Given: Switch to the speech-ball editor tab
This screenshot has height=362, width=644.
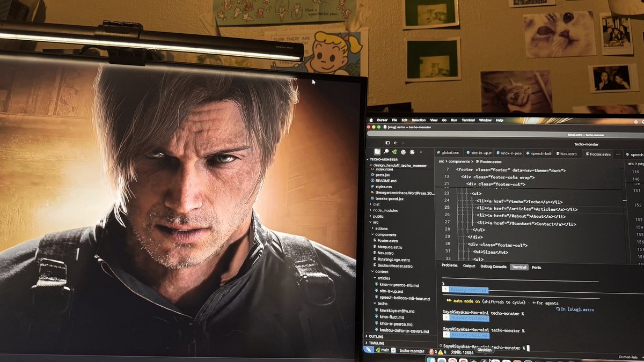Looking at the screenshot, I should pos(538,154).
